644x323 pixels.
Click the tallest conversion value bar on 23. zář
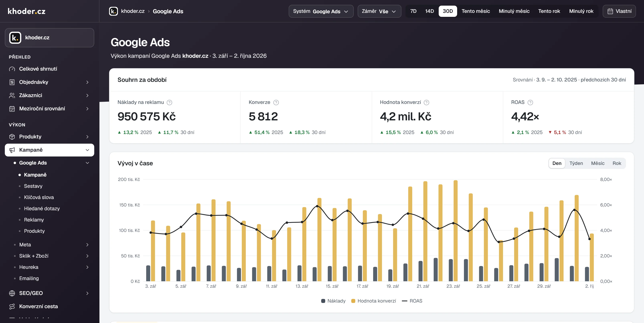click(456, 231)
